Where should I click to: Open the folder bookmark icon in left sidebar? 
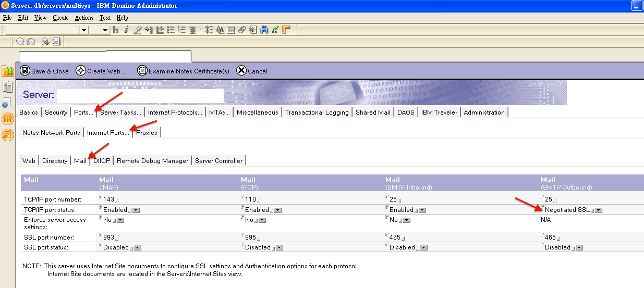[7, 71]
